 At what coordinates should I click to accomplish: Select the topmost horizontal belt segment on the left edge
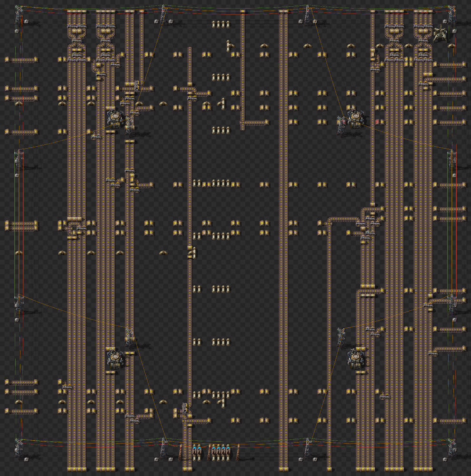(x=21, y=60)
